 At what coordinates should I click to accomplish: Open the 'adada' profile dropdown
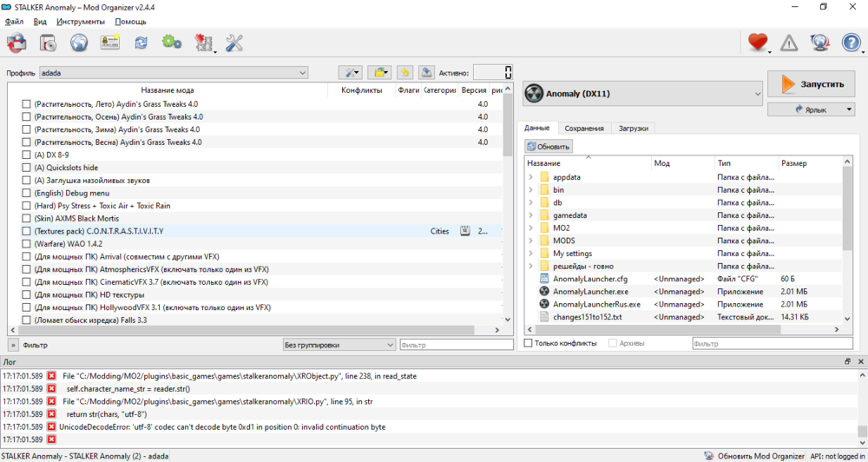(174, 73)
